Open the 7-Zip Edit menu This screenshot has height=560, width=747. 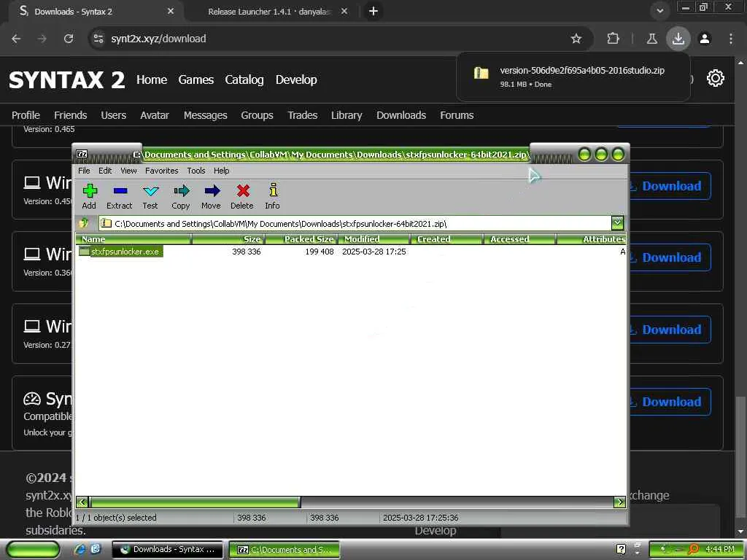105,171
